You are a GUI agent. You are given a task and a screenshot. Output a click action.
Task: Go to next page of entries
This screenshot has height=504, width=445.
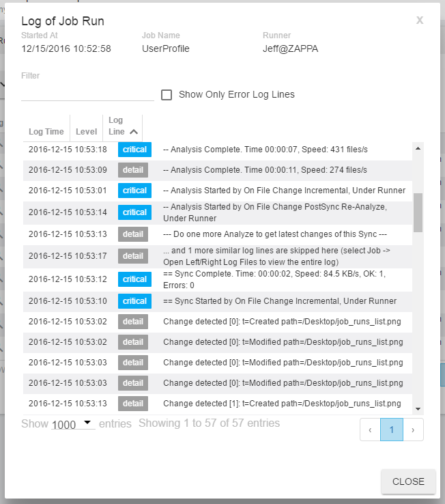pos(413,430)
